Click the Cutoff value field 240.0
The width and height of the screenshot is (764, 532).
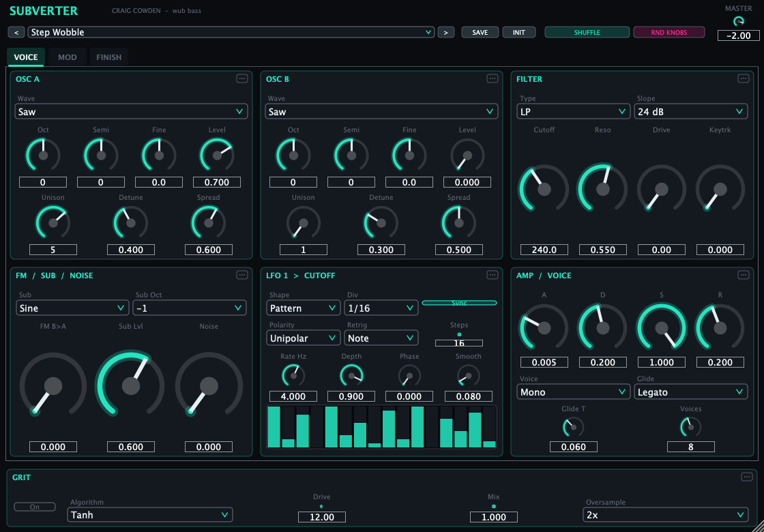click(x=544, y=250)
